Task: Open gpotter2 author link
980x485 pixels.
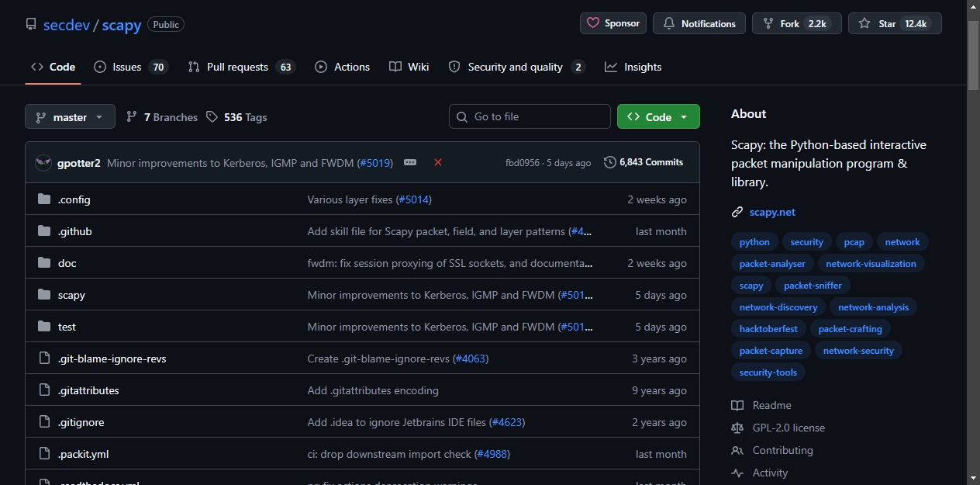Action: (x=79, y=163)
